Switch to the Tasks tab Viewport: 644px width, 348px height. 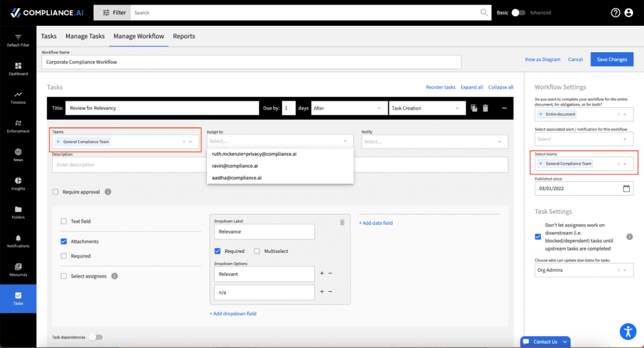pyautogui.click(x=48, y=36)
